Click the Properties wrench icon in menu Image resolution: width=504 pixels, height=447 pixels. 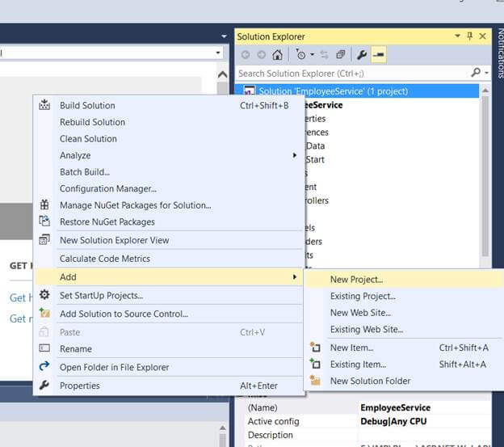tap(44, 385)
